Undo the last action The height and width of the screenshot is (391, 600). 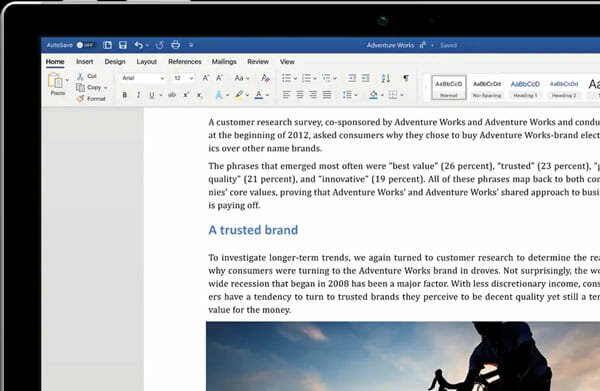coord(138,45)
